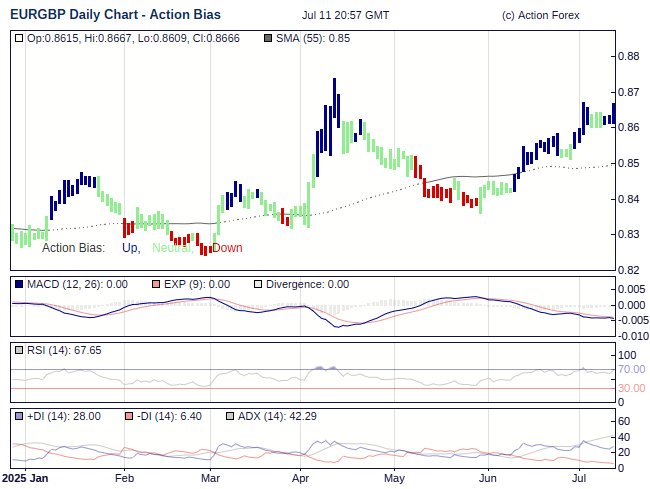Viewport: 650px width, 489px height.
Task: Select the ADX (14) legend swatch
Action: [230, 416]
